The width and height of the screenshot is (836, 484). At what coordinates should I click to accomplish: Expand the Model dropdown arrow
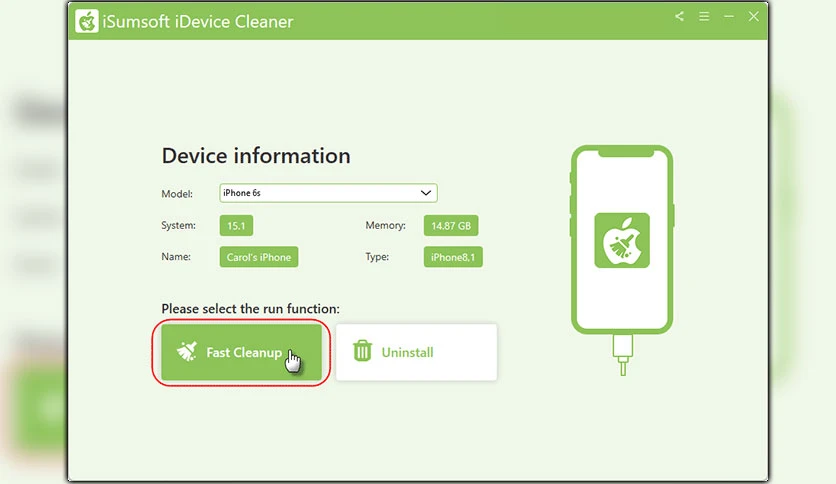point(425,193)
